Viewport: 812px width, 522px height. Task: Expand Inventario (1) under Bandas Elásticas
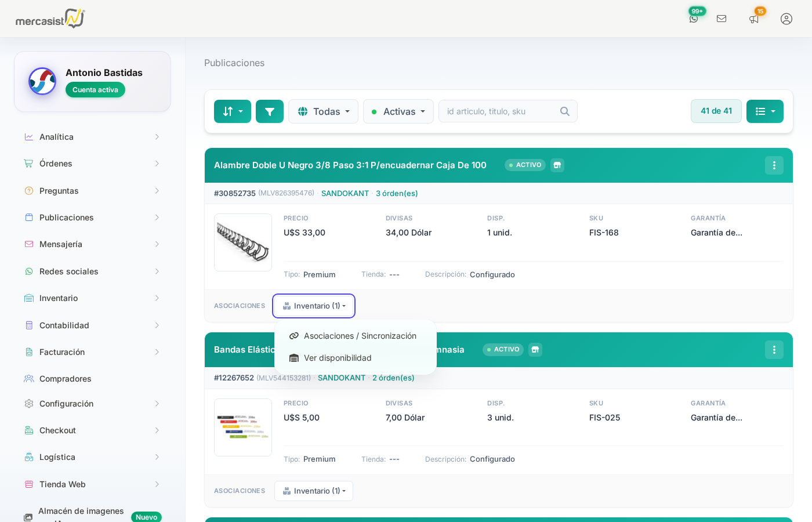point(313,491)
